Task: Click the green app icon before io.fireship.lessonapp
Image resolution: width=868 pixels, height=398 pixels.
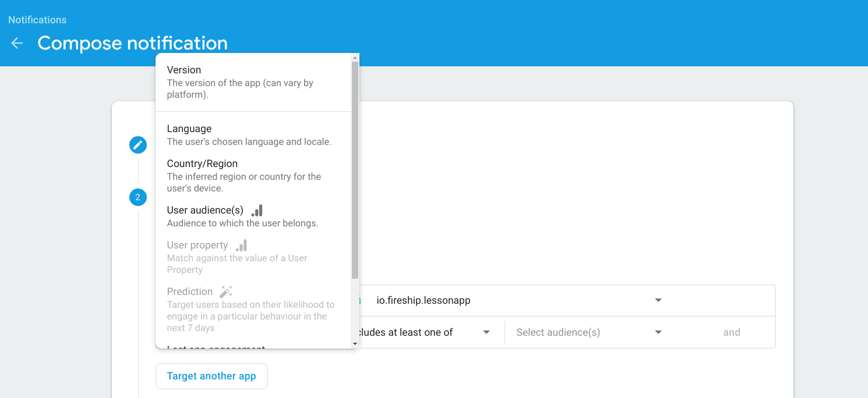Action: coord(358,300)
